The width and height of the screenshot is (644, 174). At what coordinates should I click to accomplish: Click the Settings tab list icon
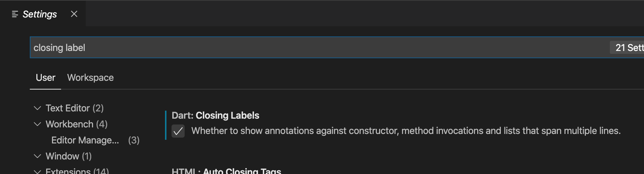[x=15, y=14]
